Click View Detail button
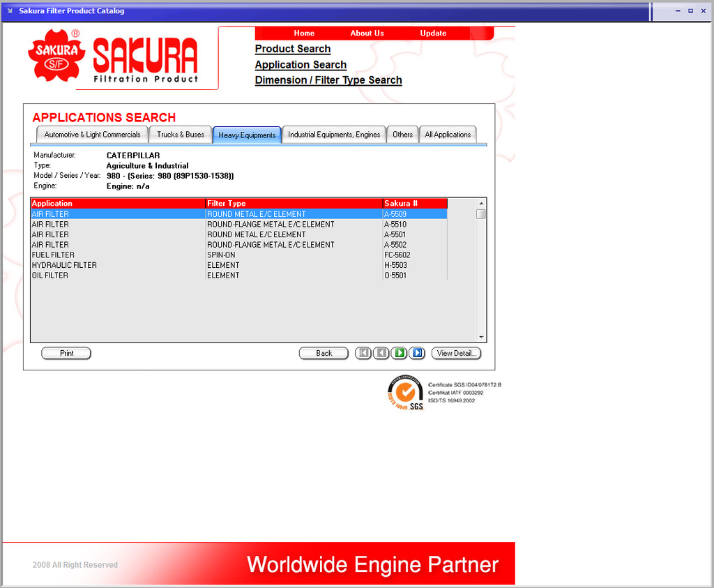The width and height of the screenshot is (714, 588). click(456, 354)
